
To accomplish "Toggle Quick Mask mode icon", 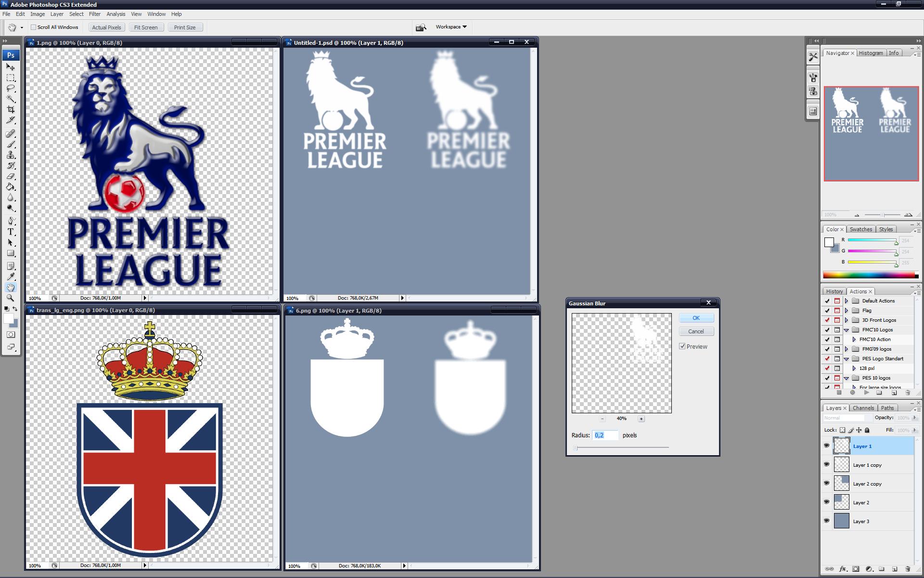I will pos(11,334).
